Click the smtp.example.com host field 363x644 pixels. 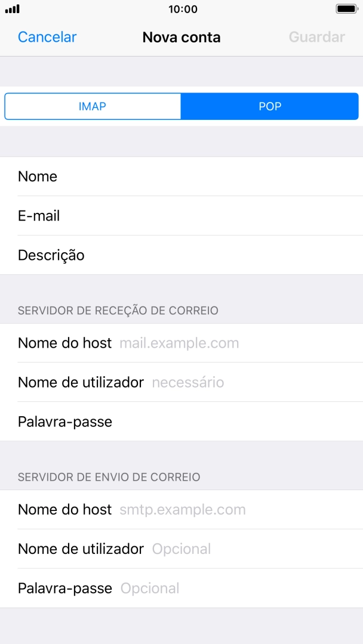[182, 510]
